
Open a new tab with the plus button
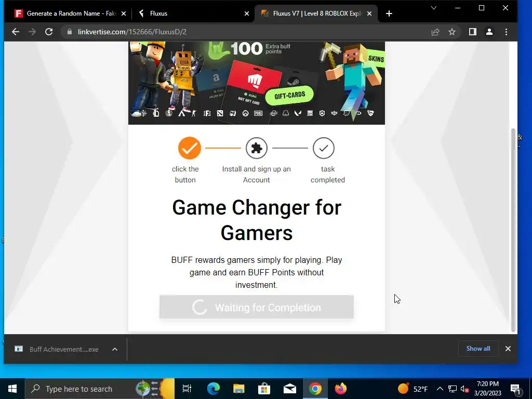[389, 14]
